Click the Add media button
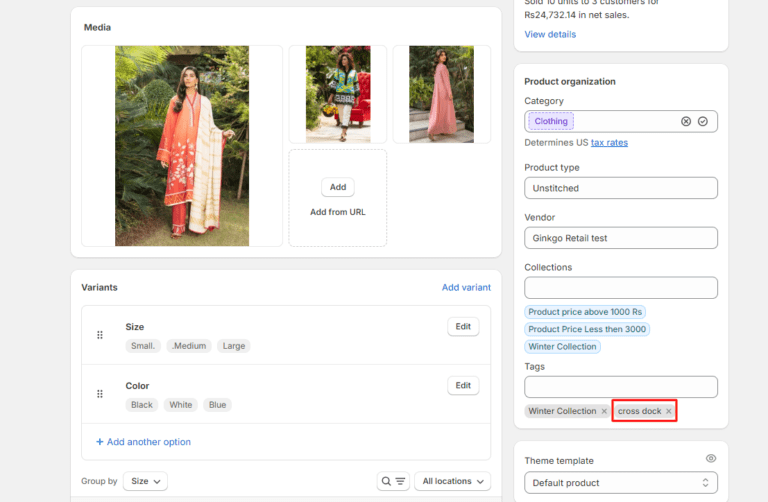This screenshot has height=502, width=768. [x=338, y=187]
